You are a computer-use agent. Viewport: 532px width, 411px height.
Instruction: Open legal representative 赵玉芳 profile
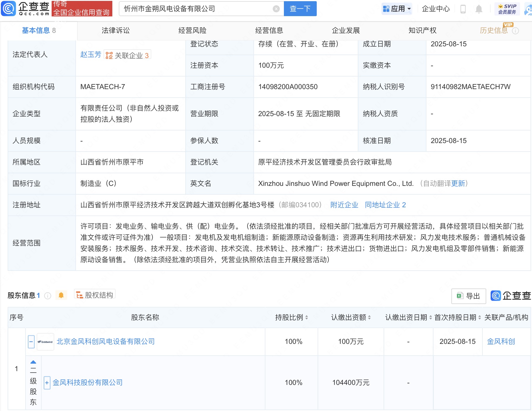click(x=91, y=55)
